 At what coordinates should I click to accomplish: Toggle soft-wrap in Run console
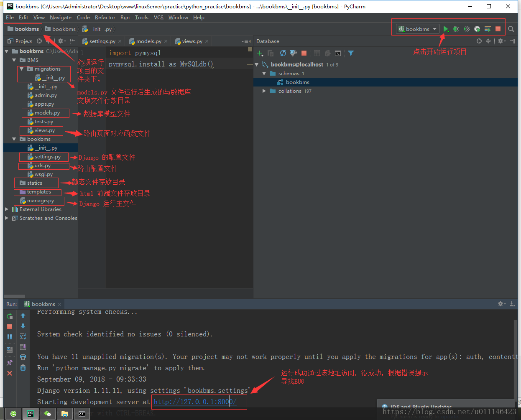tap(23, 336)
